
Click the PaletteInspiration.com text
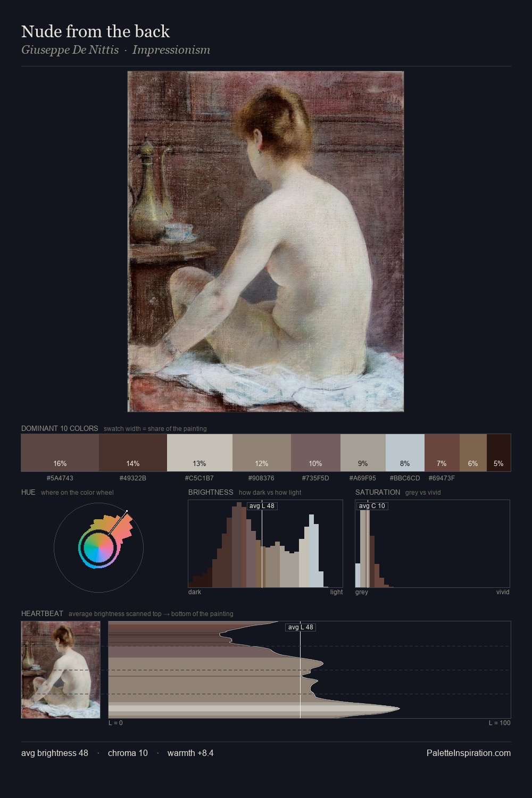click(469, 753)
